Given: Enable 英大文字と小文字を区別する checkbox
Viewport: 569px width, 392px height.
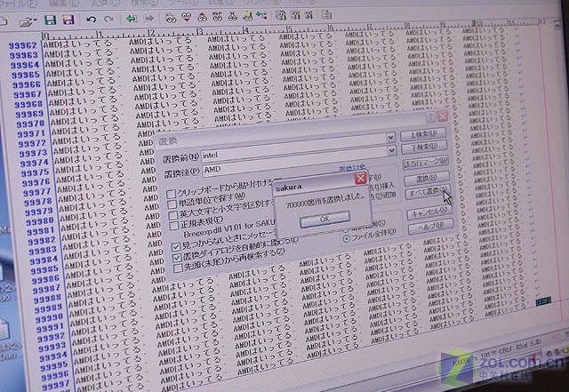Looking at the screenshot, I should click(x=173, y=215).
